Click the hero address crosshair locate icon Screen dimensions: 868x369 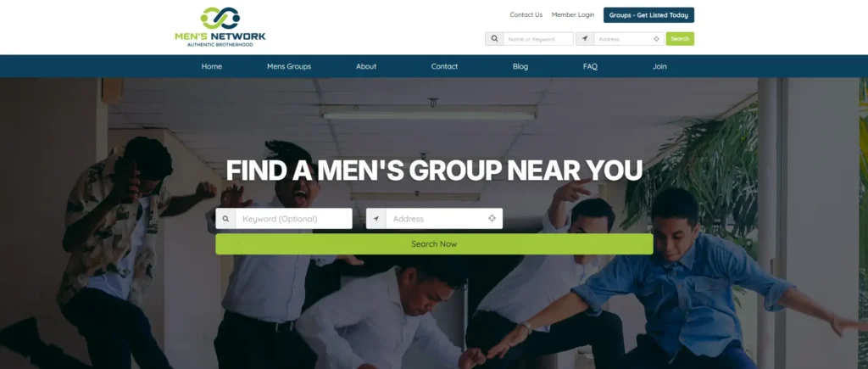tap(492, 218)
